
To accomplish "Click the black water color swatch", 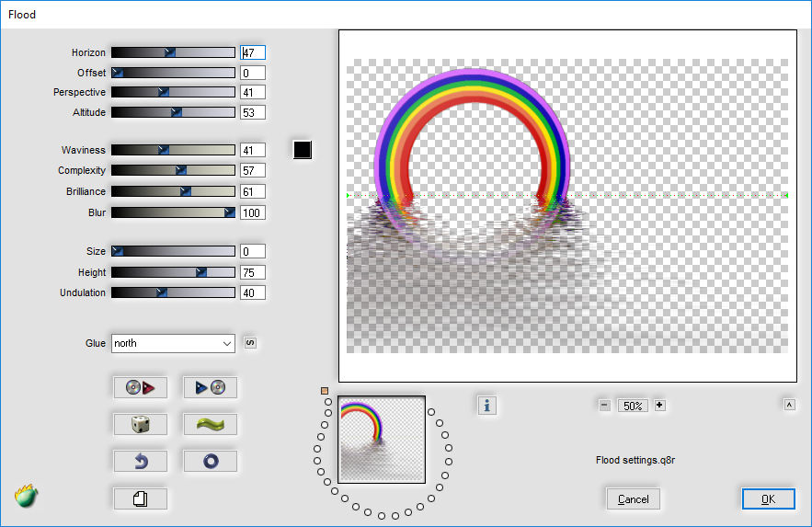I will [x=303, y=150].
